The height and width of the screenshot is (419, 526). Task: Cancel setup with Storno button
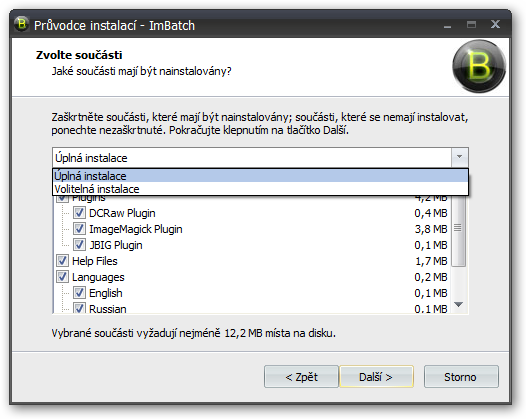tap(461, 376)
